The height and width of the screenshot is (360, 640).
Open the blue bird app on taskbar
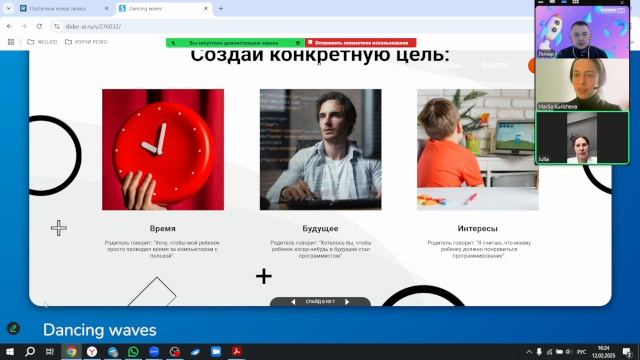click(x=195, y=351)
